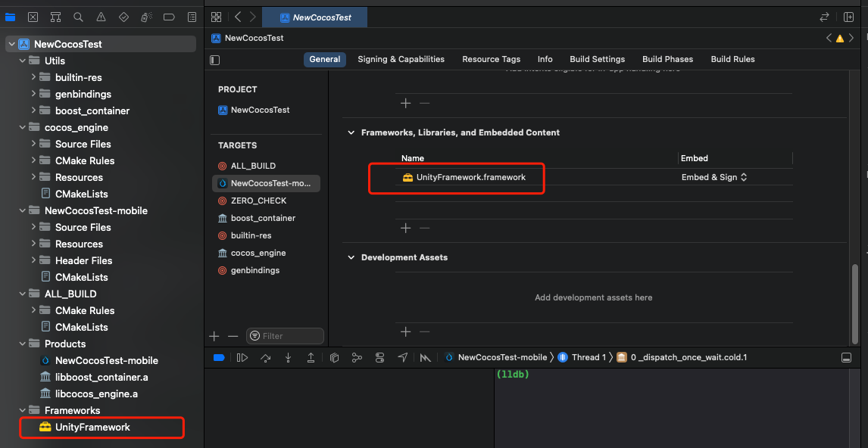
Task: Collapse Frameworks, Libraries, and Embedded Content section
Action: pyautogui.click(x=351, y=132)
